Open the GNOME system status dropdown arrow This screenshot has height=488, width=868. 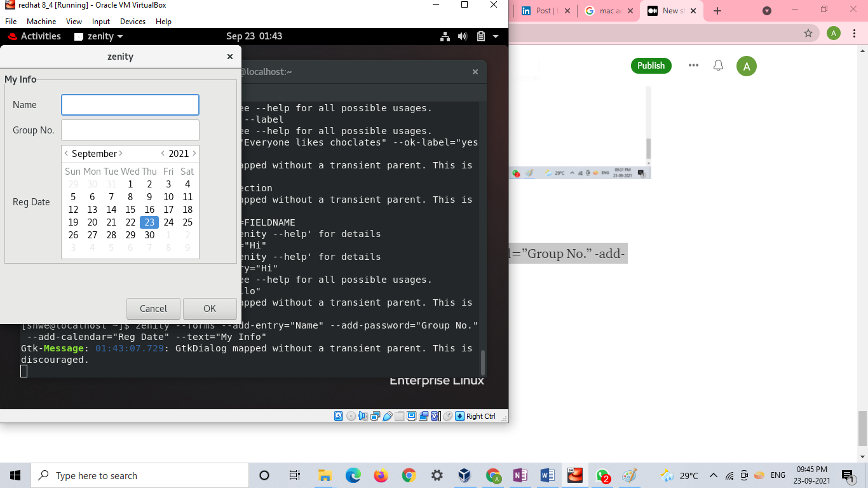[496, 36]
